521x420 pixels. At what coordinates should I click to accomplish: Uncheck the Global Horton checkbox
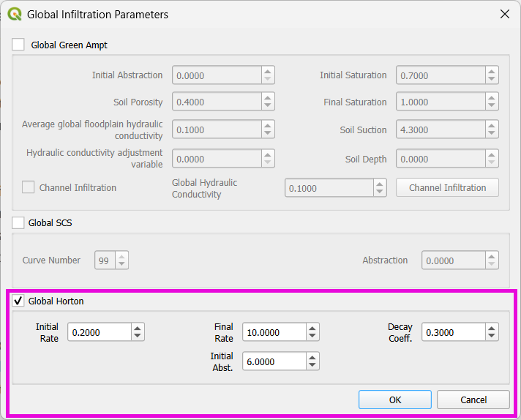[x=18, y=301]
